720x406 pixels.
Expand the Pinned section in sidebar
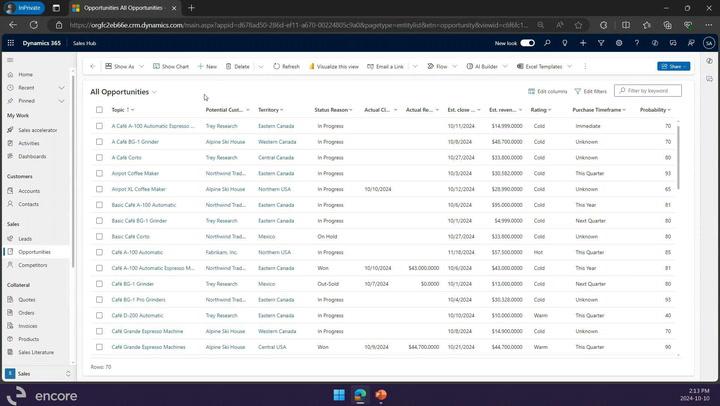[x=61, y=101]
